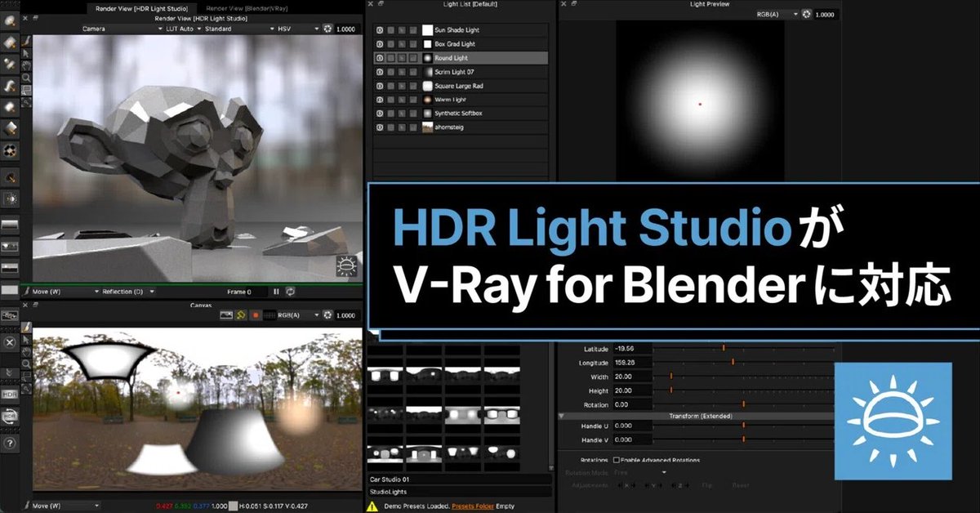Click the exposure icon in Render View header

327,29
